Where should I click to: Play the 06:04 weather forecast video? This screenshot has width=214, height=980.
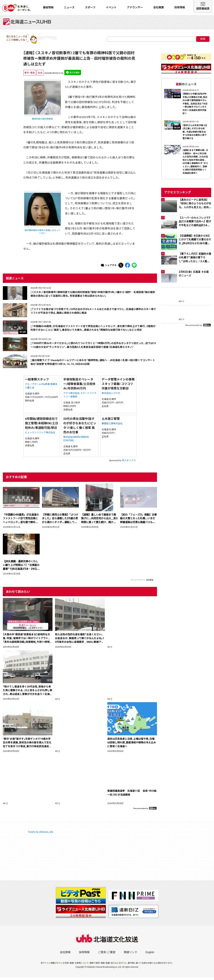(172, 125)
